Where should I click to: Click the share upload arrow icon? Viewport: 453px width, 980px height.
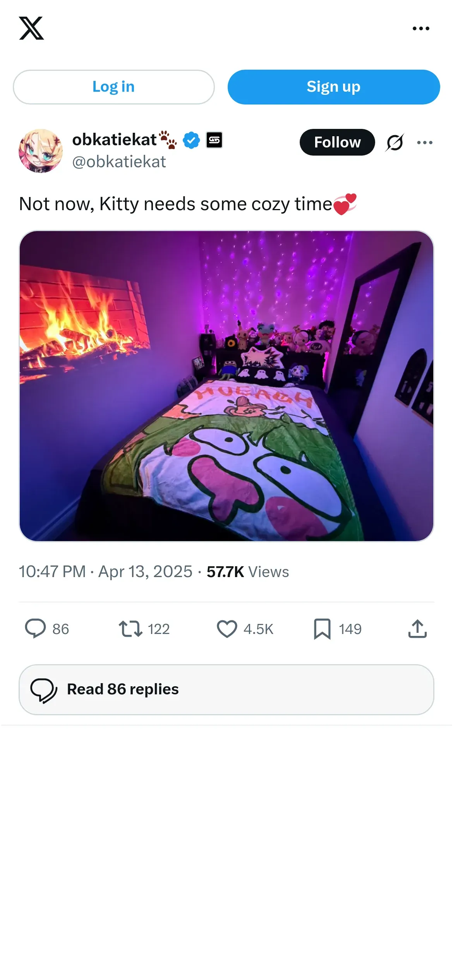(417, 629)
